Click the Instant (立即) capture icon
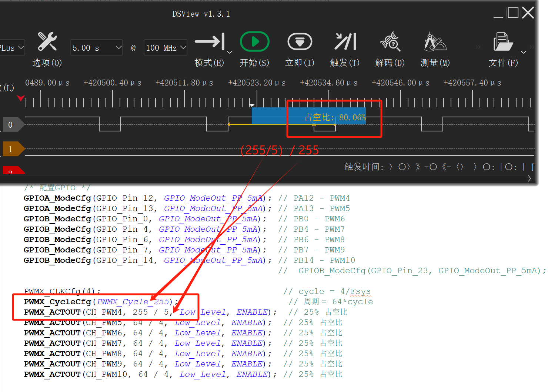 pyautogui.click(x=300, y=41)
